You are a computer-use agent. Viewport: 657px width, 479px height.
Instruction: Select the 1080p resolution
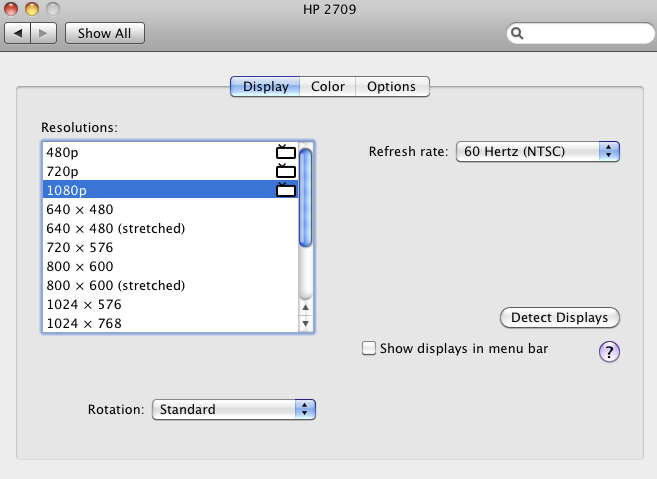point(170,190)
